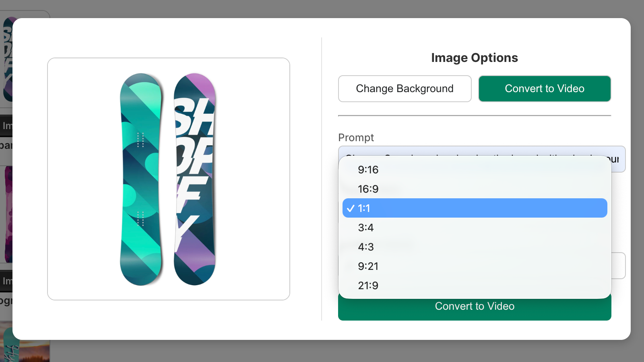Click the checkmarked 1:1 aspect ratio
Screen dimensions: 644x362
475,208
